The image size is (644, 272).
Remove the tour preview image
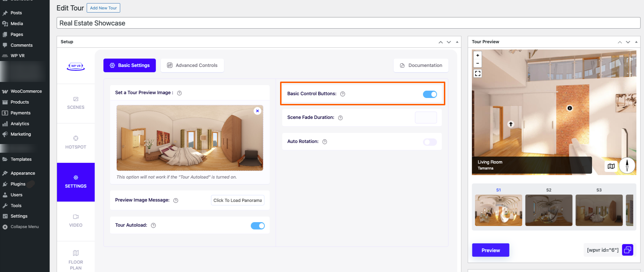coord(257,111)
